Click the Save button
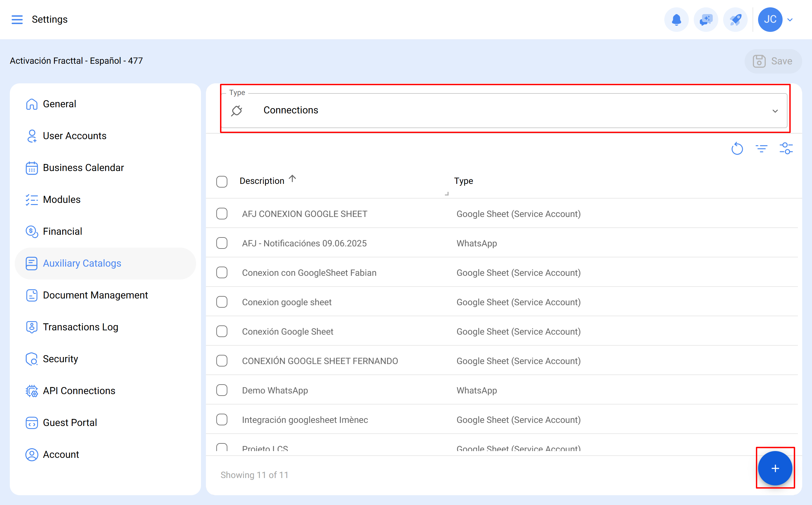This screenshot has width=812, height=505. (x=773, y=61)
